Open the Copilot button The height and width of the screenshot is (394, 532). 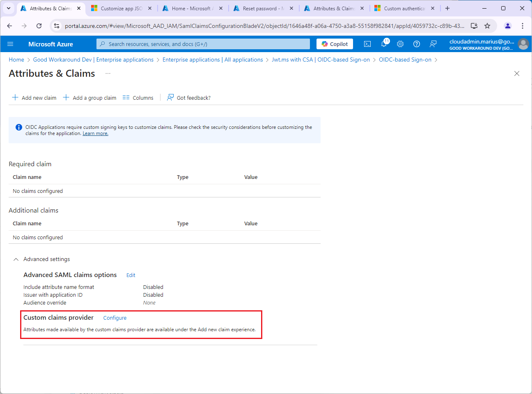[335, 44]
